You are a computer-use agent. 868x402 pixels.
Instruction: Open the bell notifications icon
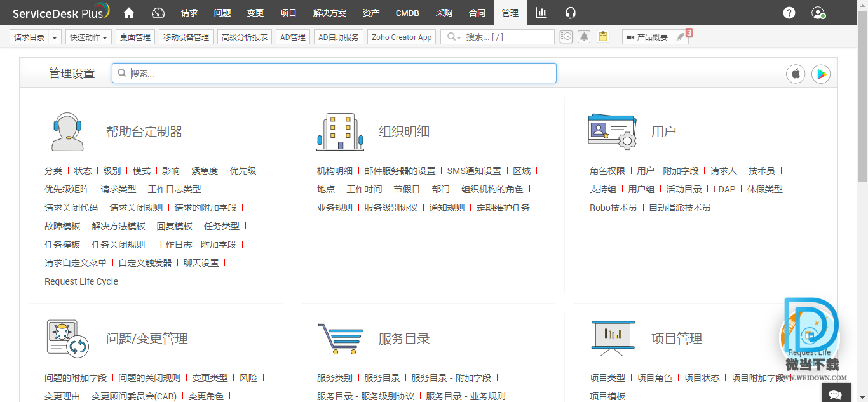[584, 37]
